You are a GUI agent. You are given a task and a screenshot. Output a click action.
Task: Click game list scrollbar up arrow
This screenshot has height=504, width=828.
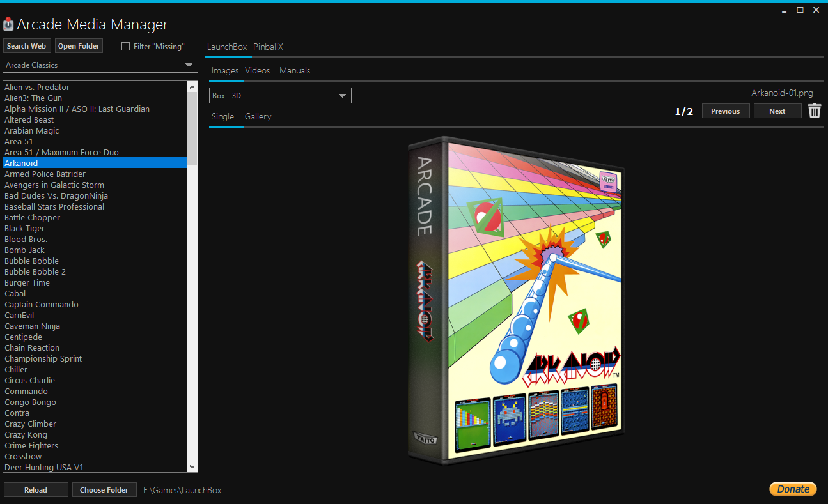tap(192, 86)
